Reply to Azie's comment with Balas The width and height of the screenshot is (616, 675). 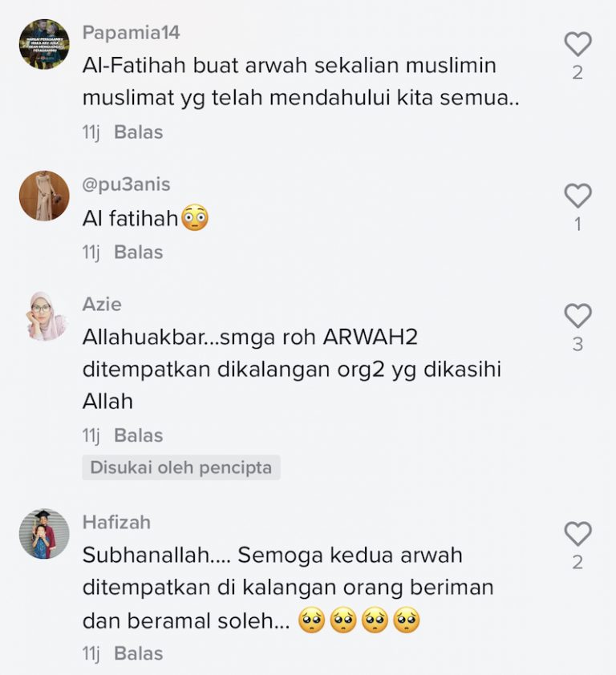(138, 435)
